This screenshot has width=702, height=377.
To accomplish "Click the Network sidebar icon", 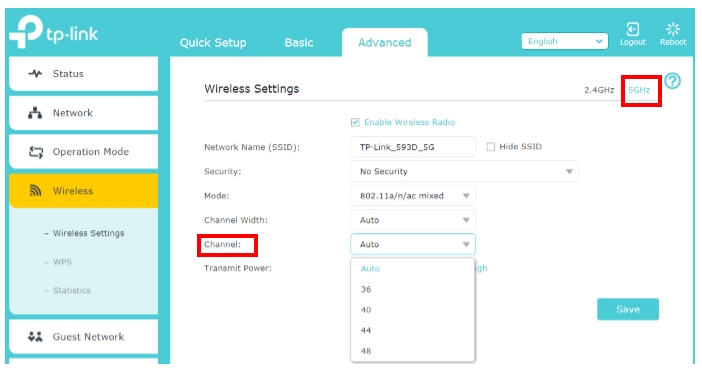I will click(35, 113).
